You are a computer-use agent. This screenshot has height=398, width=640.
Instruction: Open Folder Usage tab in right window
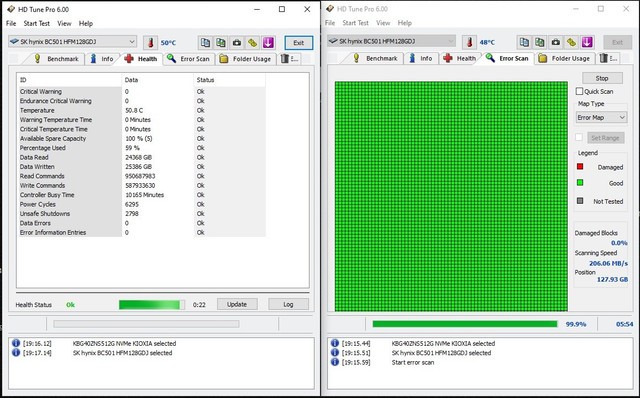pyautogui.click(x=565, y=58)
